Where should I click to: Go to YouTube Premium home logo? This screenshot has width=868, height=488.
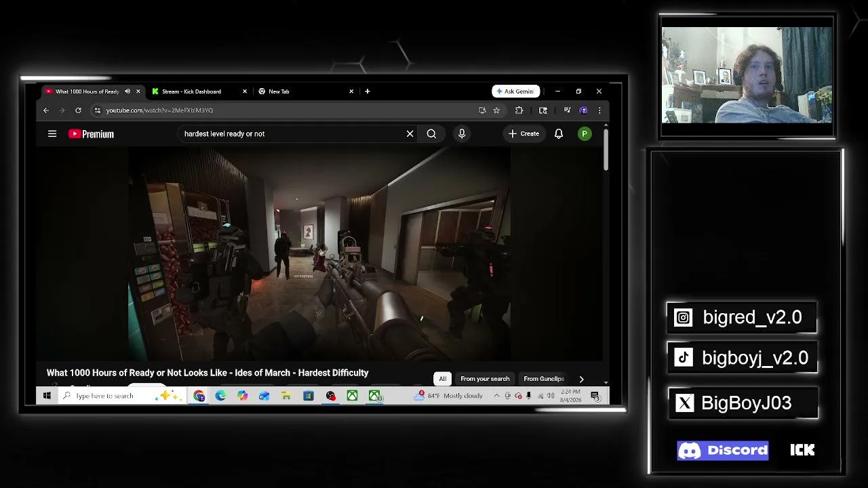click(91, 134)
